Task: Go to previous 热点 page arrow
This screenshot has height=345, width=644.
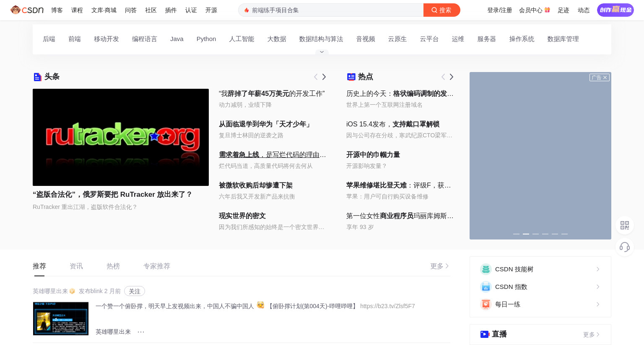Action: pyautogui.click(x=443, y=77)
